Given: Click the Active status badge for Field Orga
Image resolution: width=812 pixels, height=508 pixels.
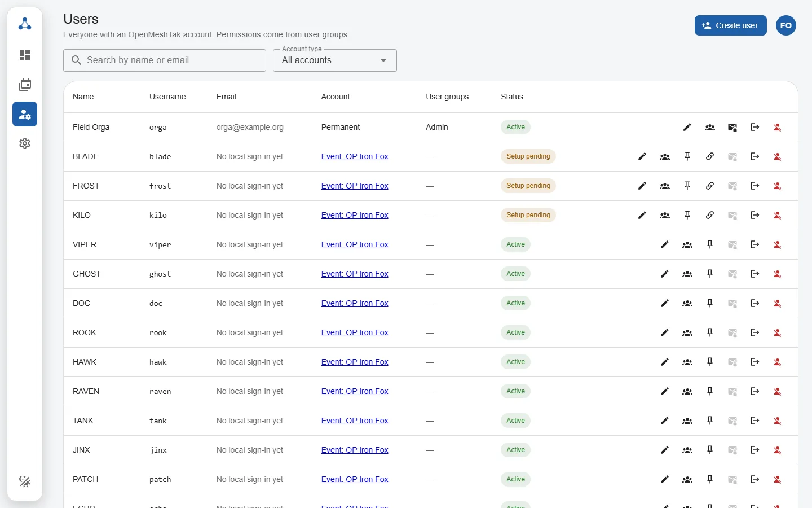Looking at the screenshot, I should click(516, 127).
